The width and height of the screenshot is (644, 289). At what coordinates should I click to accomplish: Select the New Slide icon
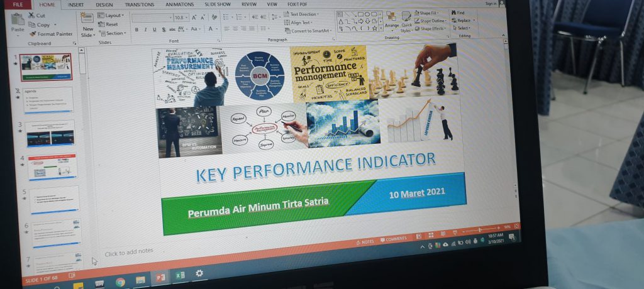click(87, 18)
